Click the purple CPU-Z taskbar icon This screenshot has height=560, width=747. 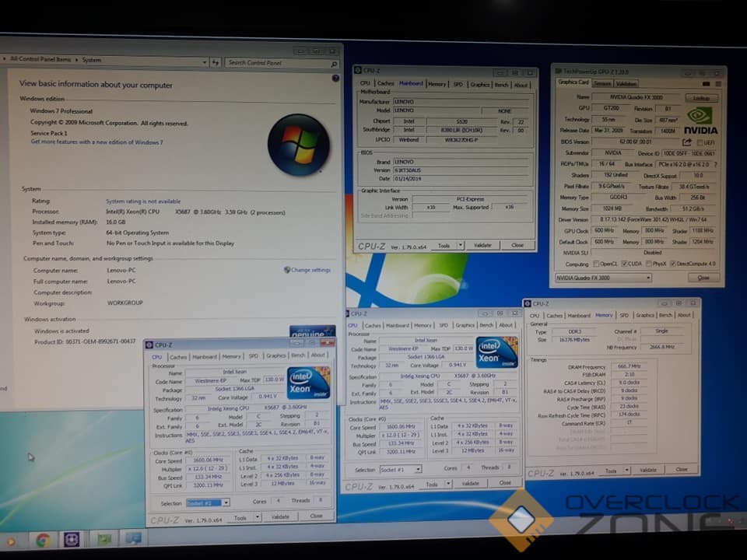72,539
